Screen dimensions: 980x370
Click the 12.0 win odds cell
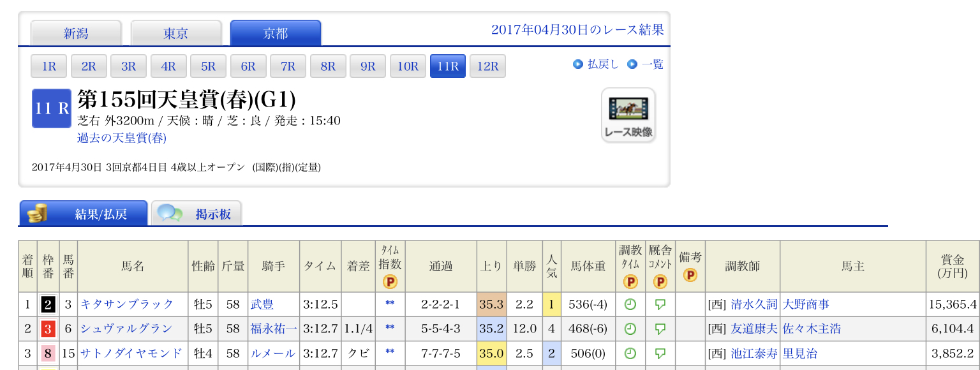pos(524,329)
